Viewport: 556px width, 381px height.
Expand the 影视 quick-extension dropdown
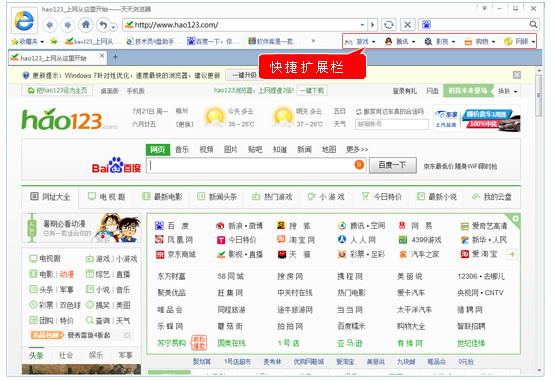click(453, 42)
